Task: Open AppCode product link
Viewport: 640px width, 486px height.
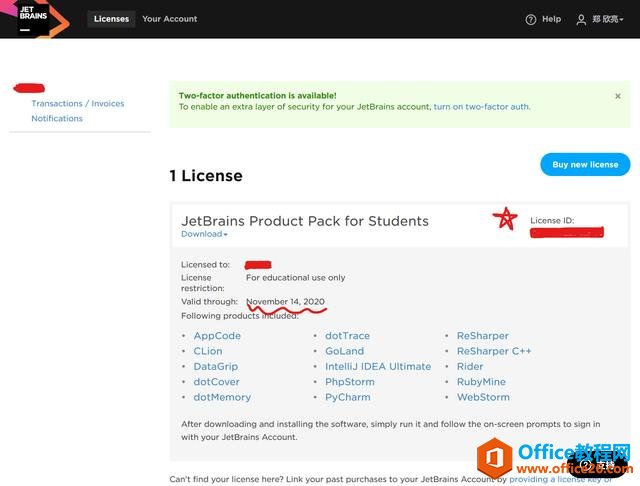Action: pos(217,336)
